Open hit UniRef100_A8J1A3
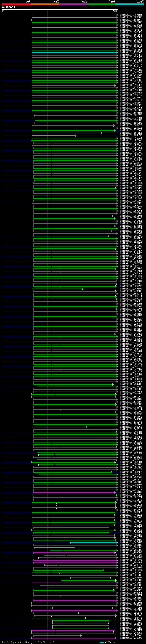This screenshot has width=146, height=644. (x=131, y=15)
